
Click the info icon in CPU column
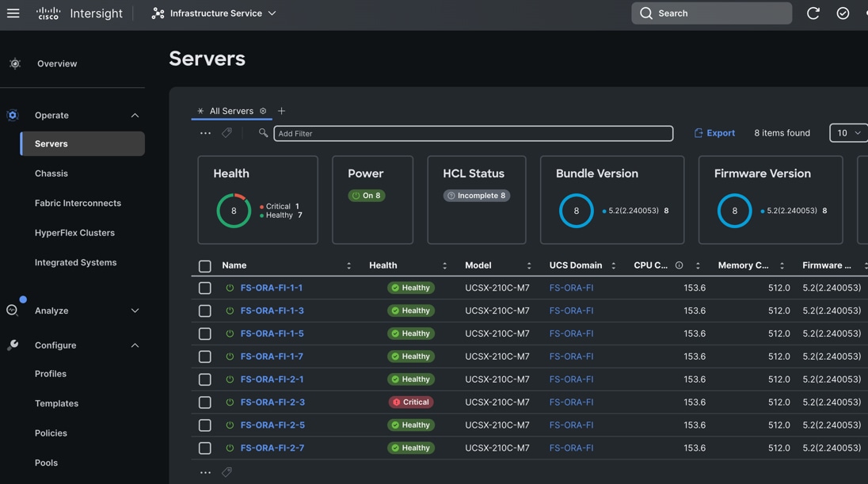[679, 265]
